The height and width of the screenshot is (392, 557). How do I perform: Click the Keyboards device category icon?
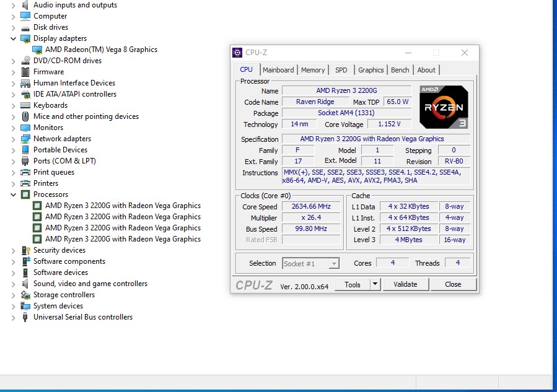pos(25,105)
